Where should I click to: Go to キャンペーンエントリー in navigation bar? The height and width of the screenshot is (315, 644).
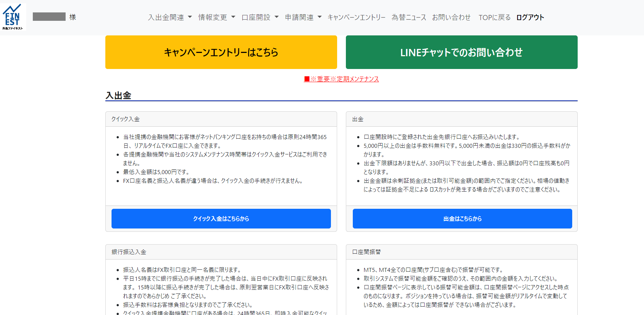[x=356, y=18]
